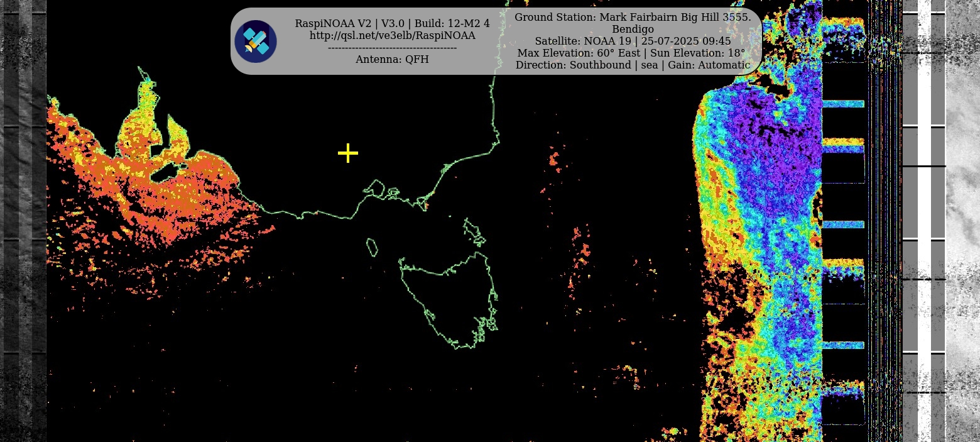Click the yellow-green peninsula shape top-left
The width and height of the screenshot is (980, 442).
click(x=146, y=107)
